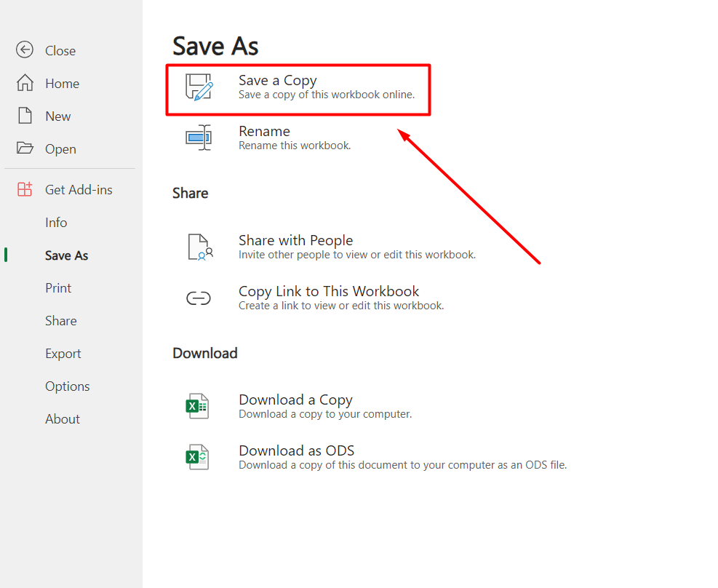Switch to the Info page
Image resolution: width=718 pixels, height=588 pixels.
click(56, 223)
